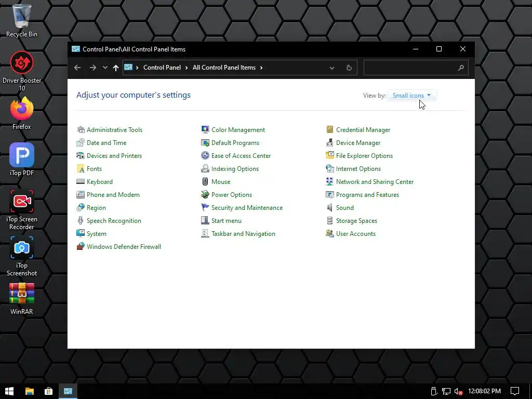Click the Mouse icon
The height and width of the screenshot is (399, 532).
click(205, 181)
